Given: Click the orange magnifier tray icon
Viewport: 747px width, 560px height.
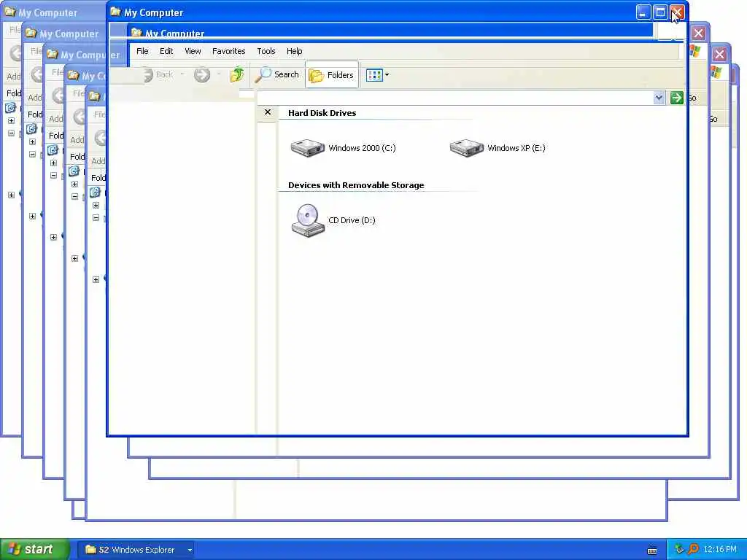Looking at the screenshot, I should click(693, 550).
